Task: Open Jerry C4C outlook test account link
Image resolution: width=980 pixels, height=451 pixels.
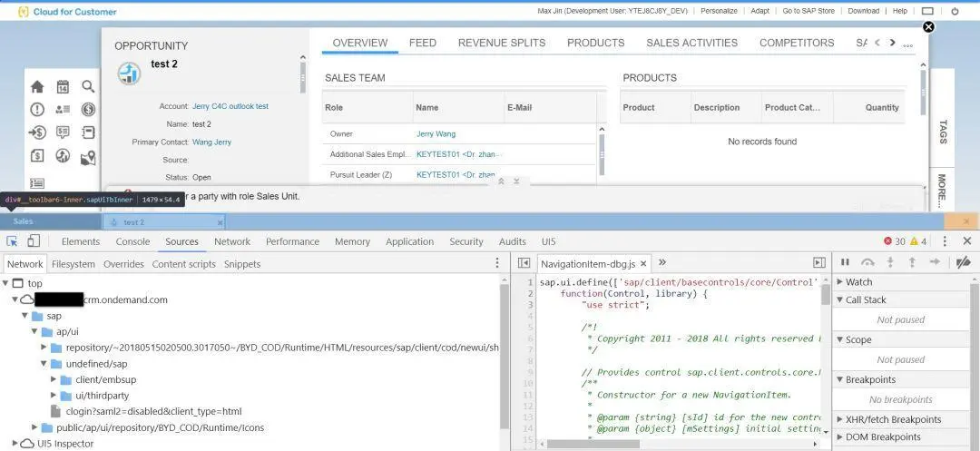Action: tap(230, 107)
